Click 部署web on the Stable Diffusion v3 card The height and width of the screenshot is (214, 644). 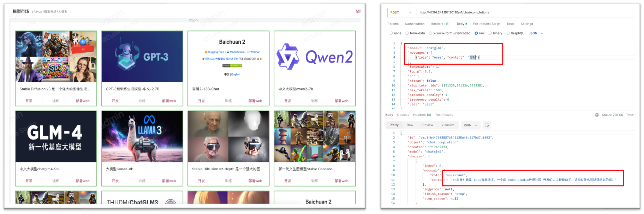83,101
